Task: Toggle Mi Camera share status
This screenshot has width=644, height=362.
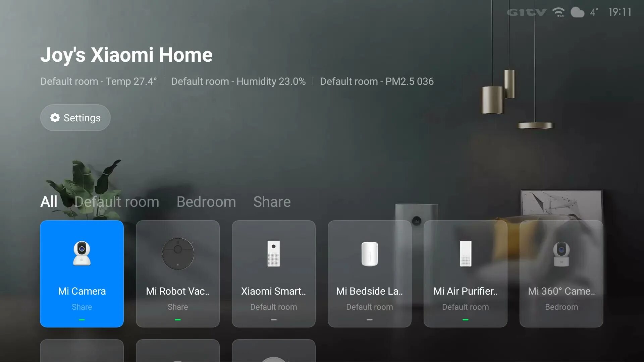Action: pyautogui.click(x=82, y=307)
